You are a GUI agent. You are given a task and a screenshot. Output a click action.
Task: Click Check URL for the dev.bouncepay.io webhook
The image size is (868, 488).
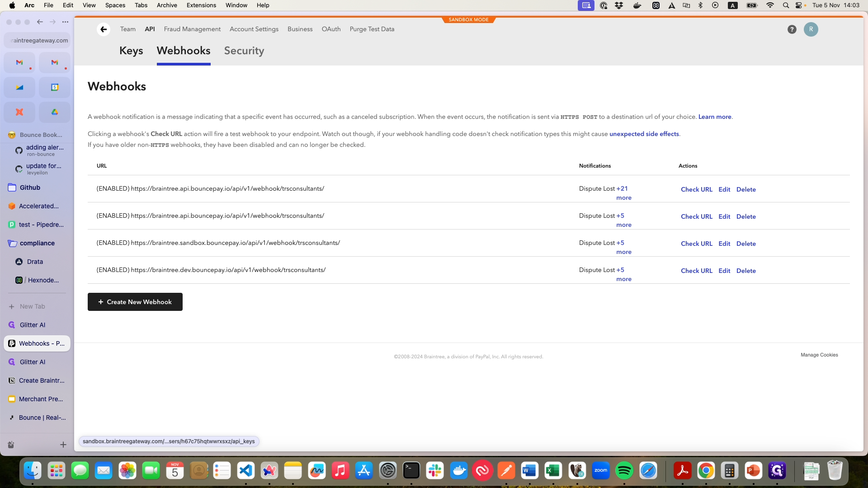tap(697, 271)
